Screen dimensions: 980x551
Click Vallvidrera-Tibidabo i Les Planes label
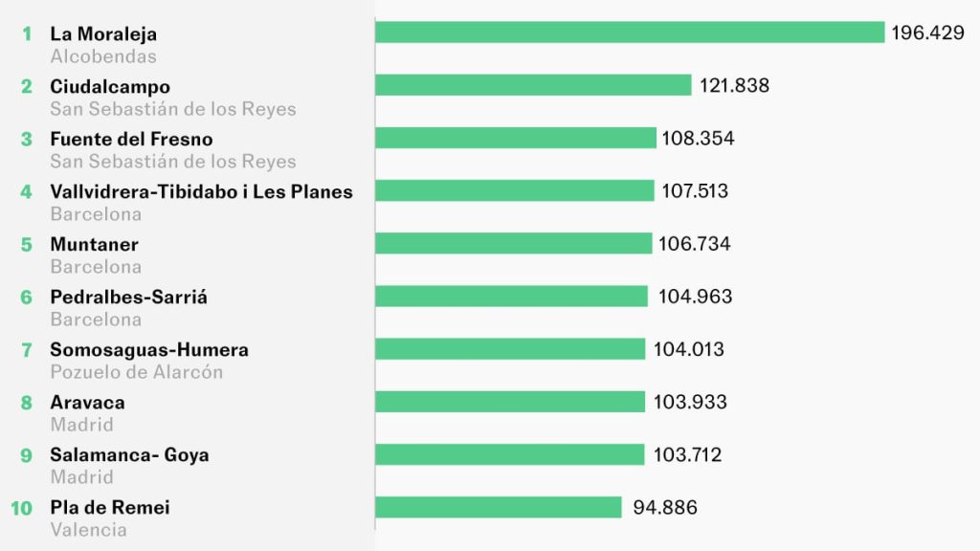coord(201,192)
